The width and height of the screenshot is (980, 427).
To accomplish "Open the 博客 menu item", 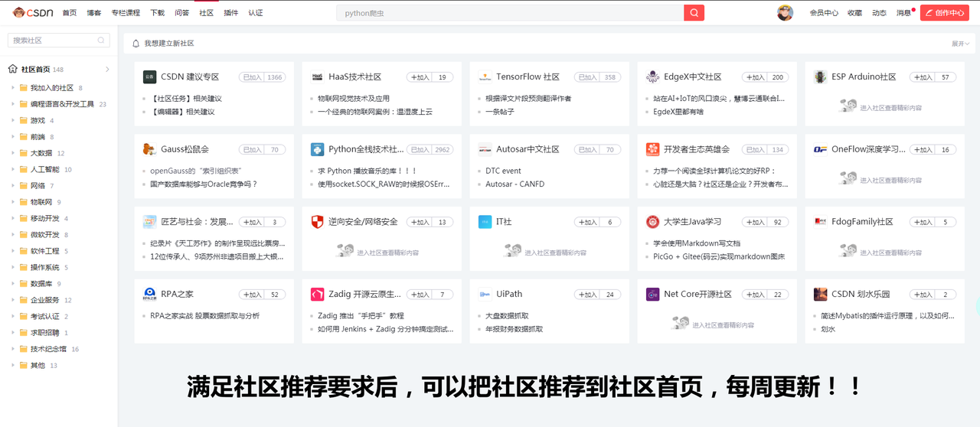I will point(93,13).
